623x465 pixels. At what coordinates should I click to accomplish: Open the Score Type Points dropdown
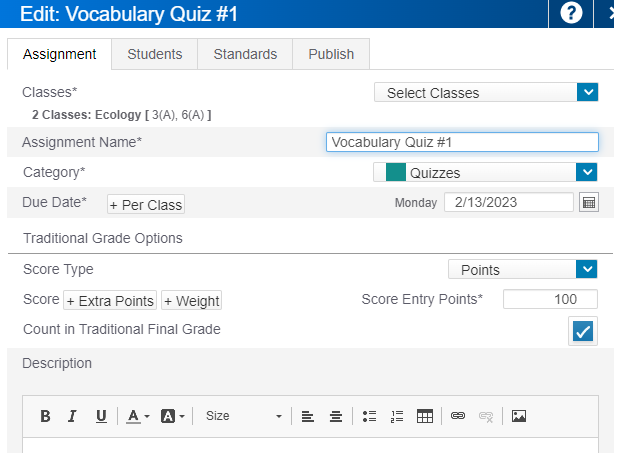(587, 269)
